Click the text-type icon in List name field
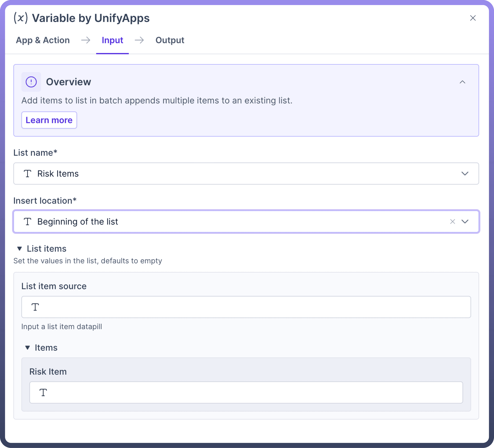This screenshot has width=494, height=448. [x=27, y=174]
